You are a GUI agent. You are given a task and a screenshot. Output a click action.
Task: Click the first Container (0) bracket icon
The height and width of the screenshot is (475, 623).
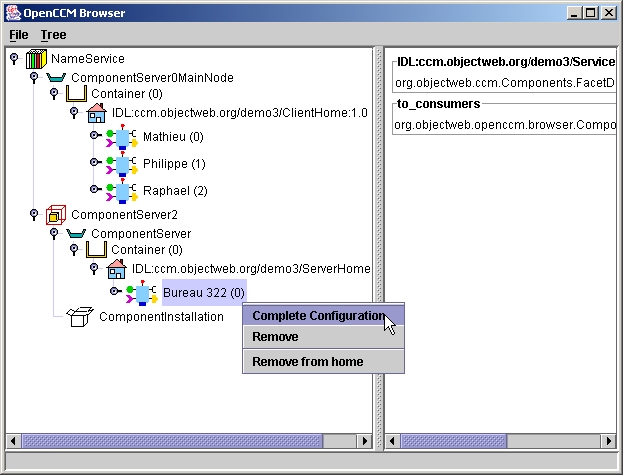click(76, 94)
